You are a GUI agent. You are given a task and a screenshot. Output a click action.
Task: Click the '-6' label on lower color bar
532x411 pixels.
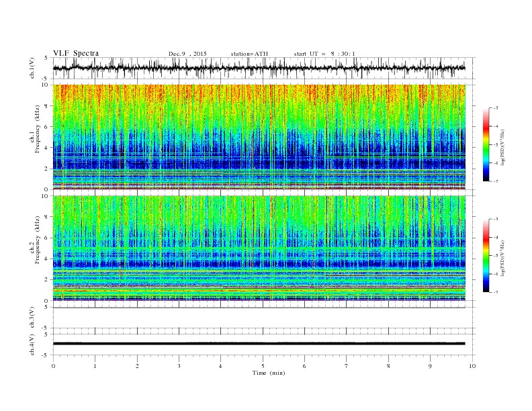coord(496,274)
